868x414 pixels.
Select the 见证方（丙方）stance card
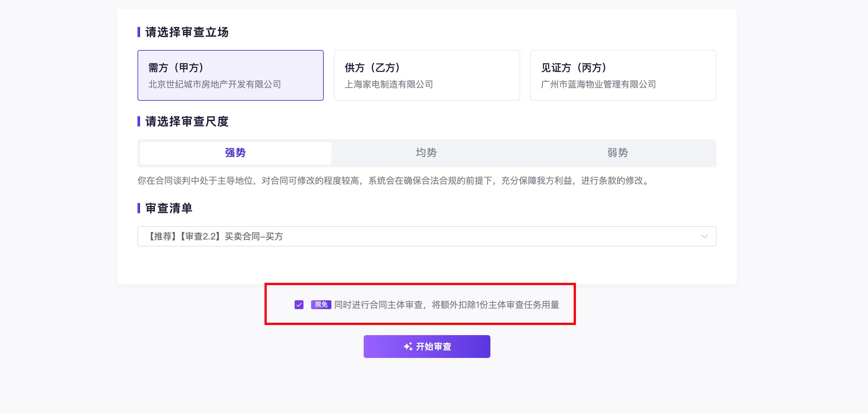[623, 75]
